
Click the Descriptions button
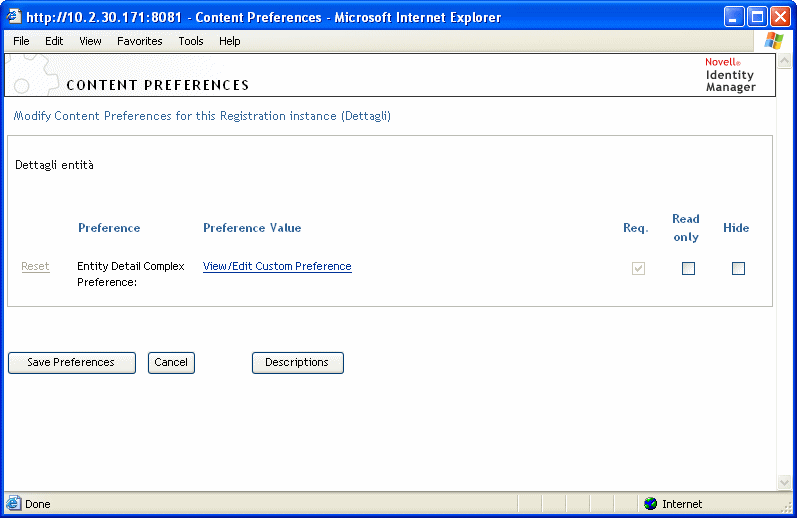[298, 363]
